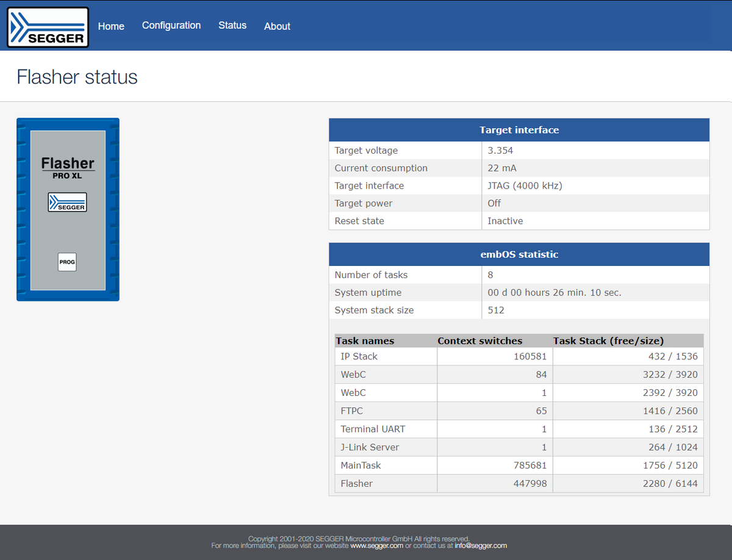
Task: Open the About page
Action: click(277, 26)
